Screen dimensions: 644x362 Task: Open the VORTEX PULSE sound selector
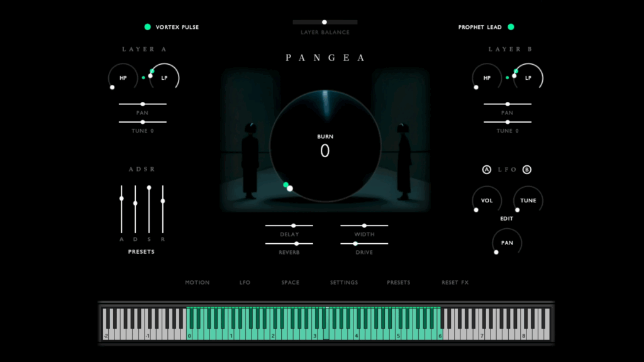coord(177,28)
